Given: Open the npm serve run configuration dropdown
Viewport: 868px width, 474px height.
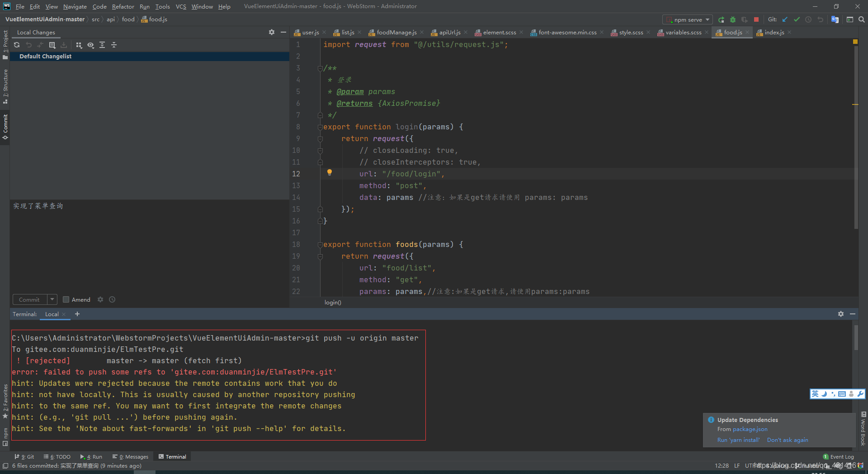Looking at the screenshot, I should pos(688,19).
